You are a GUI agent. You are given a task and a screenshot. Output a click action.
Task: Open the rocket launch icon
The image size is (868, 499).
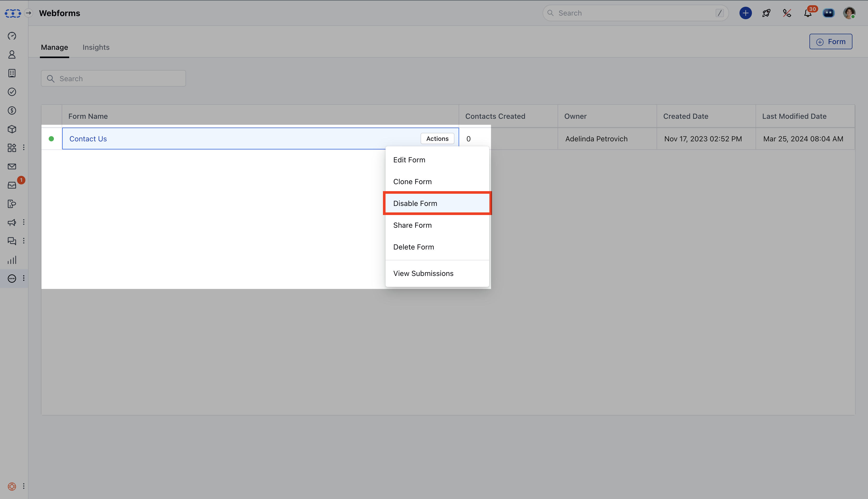[x=766, y=13]
